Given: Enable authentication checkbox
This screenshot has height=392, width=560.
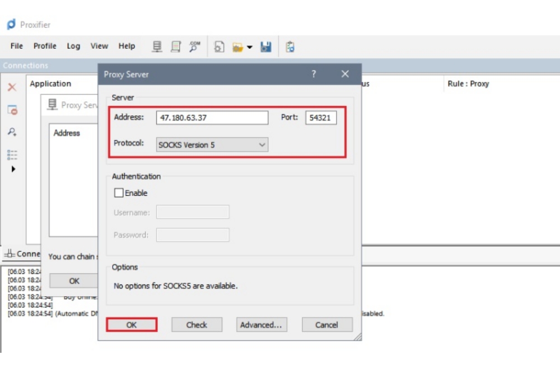Looking at the screenshot, I should click(119, 193).
